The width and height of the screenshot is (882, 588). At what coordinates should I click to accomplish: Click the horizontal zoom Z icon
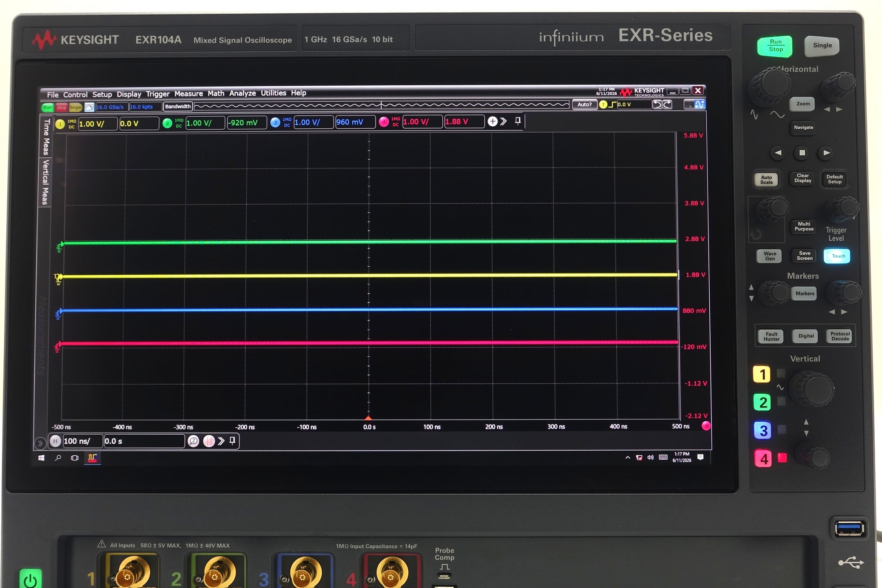pyautogui.click(x=193, y=441)
